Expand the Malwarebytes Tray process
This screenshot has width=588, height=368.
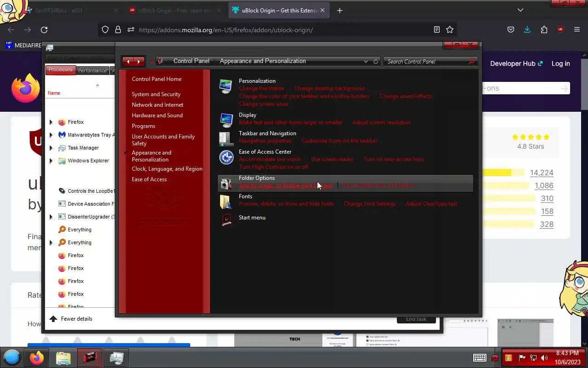click(x=51, y=135)
